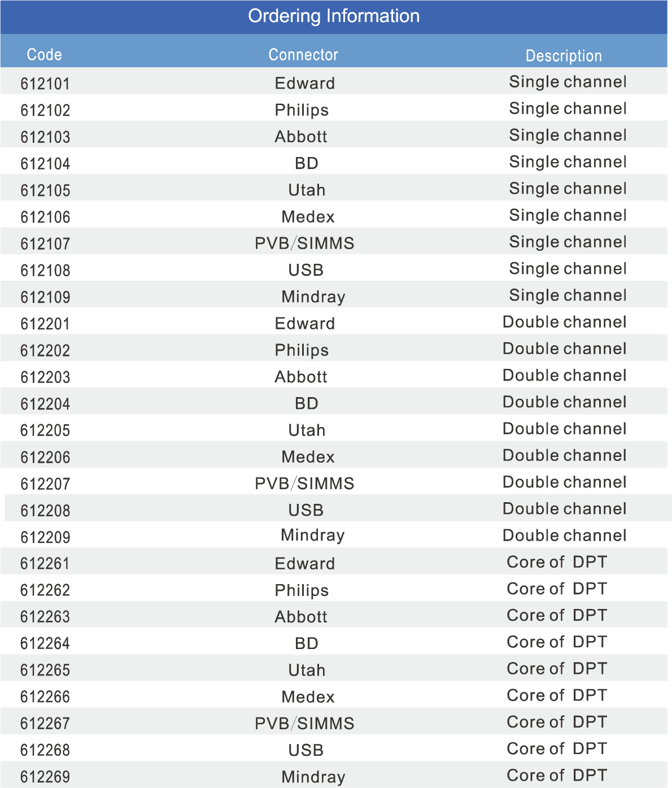Click product code 612206
Image resolution: width=672 pixels, height=788 pixels.
(45, 457)
